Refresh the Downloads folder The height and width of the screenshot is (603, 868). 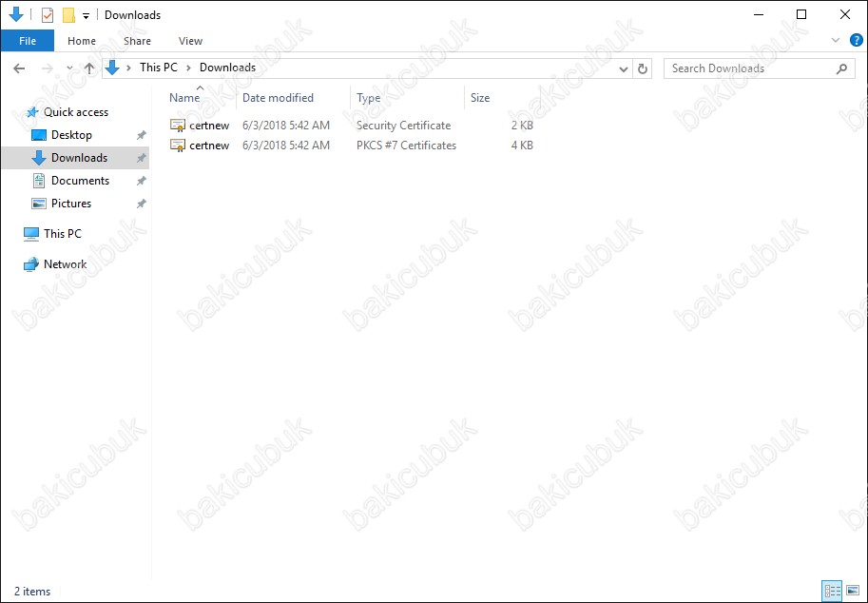click(642, 68)
